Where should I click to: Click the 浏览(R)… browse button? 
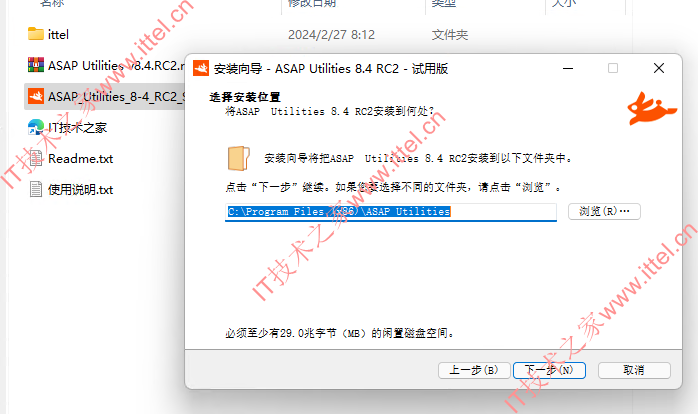click(x=604, y=211)
